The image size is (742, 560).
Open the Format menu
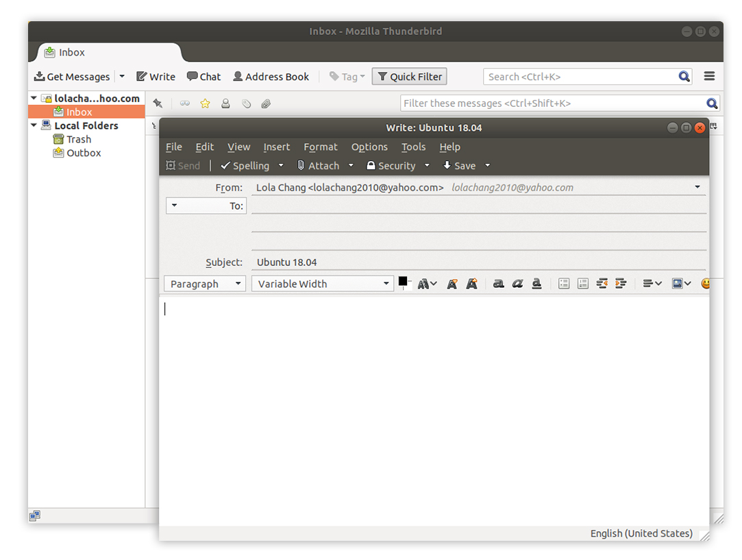click(321, 147)
